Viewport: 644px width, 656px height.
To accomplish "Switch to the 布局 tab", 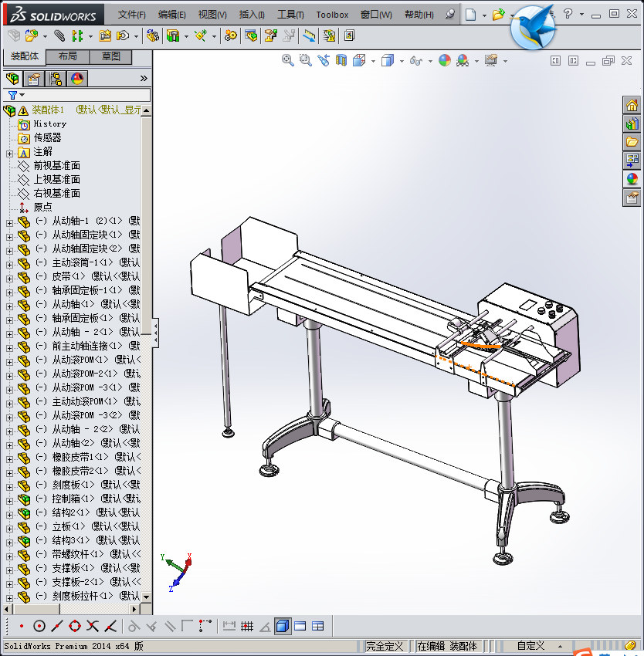I will point(67,56).
